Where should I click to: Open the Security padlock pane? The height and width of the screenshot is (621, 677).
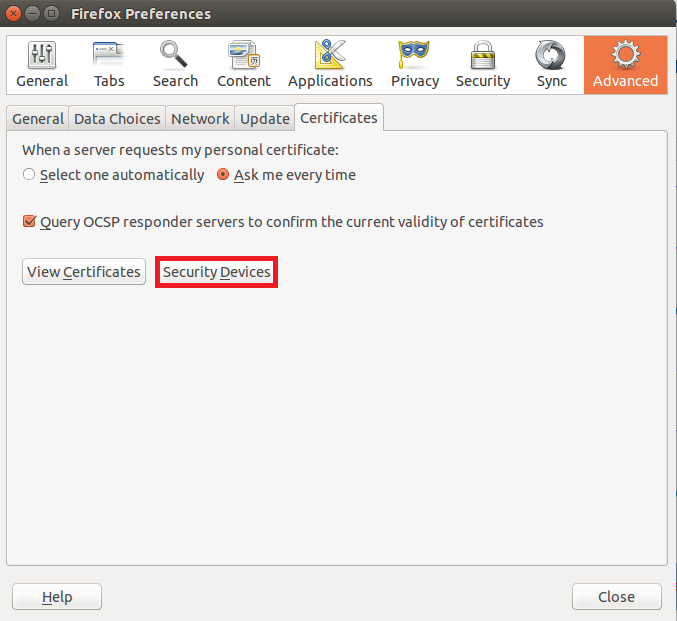[x=483, y=65]
